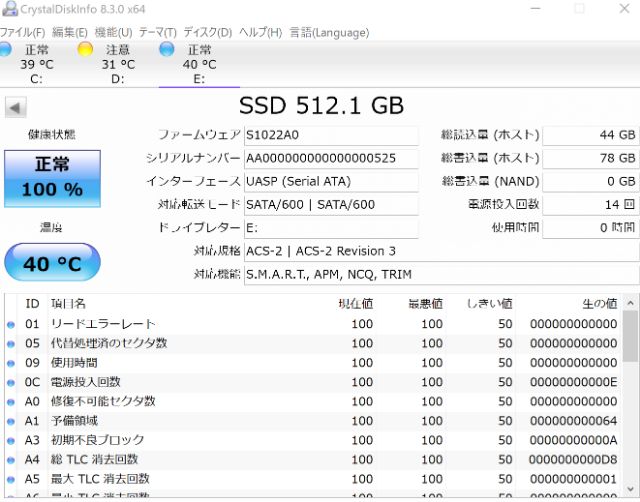This screenshot has width=640, height=502.
Task: Click status dot of row A0
Action: [11, 402]
